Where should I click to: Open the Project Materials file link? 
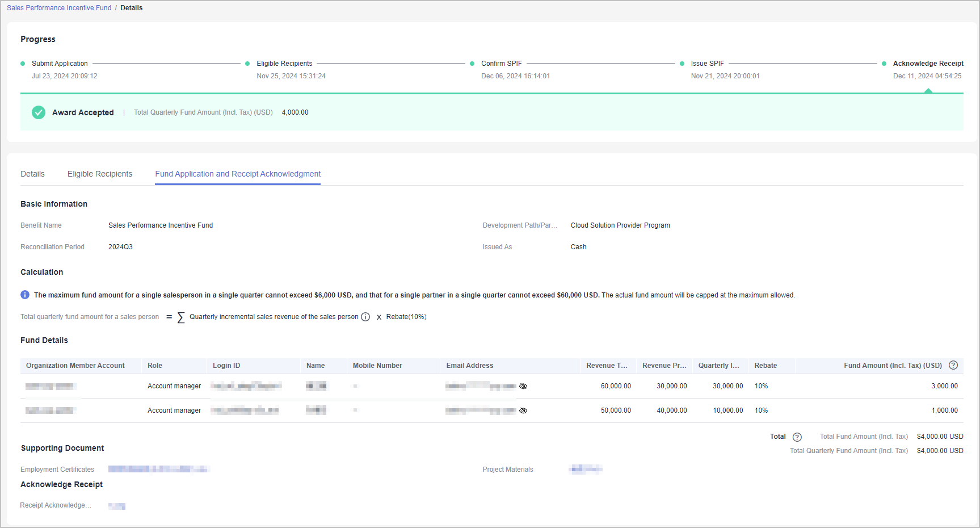tap(586, 469)
